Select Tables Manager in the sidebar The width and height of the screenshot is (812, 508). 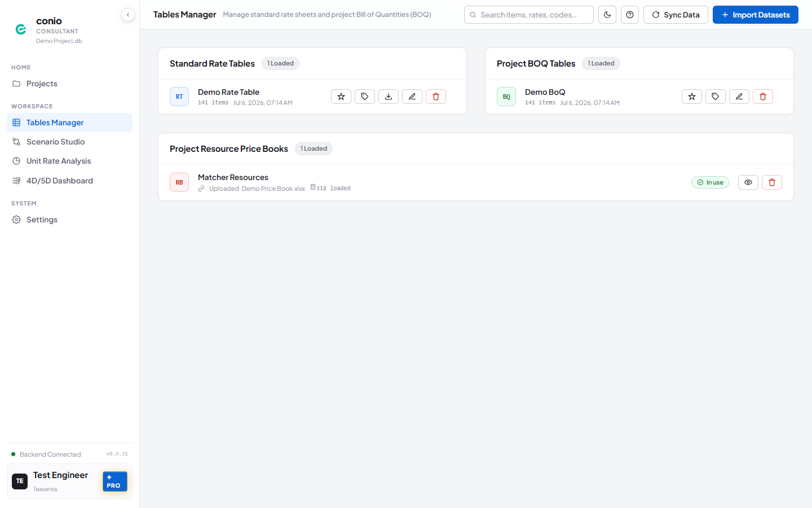pos(69,122)
